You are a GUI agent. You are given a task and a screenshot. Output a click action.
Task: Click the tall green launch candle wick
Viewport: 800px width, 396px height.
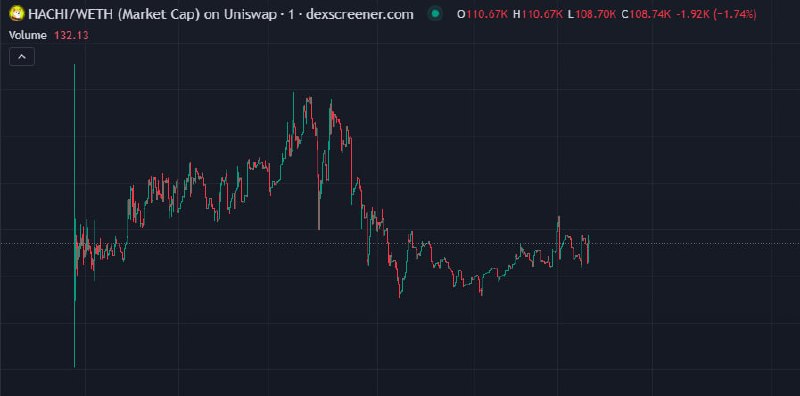point(74,214)
